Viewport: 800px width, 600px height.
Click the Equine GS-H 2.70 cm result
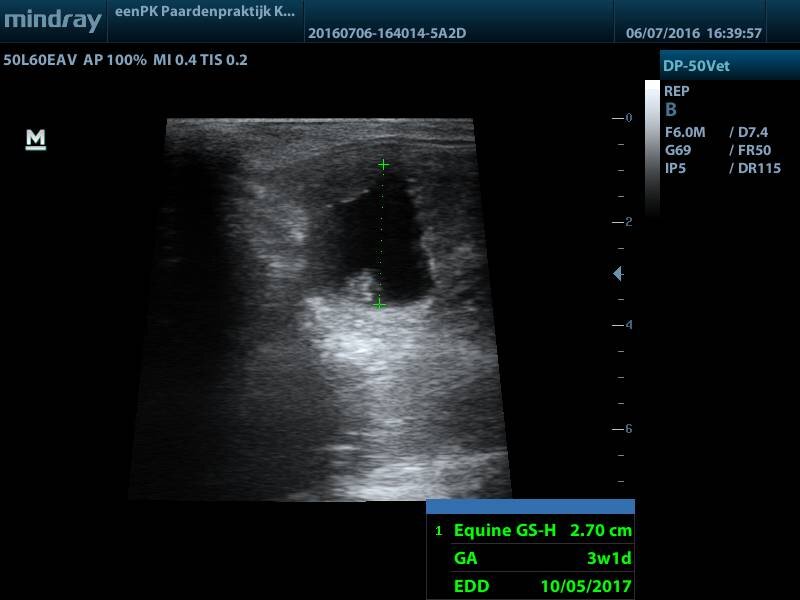(x=541, y=530)
